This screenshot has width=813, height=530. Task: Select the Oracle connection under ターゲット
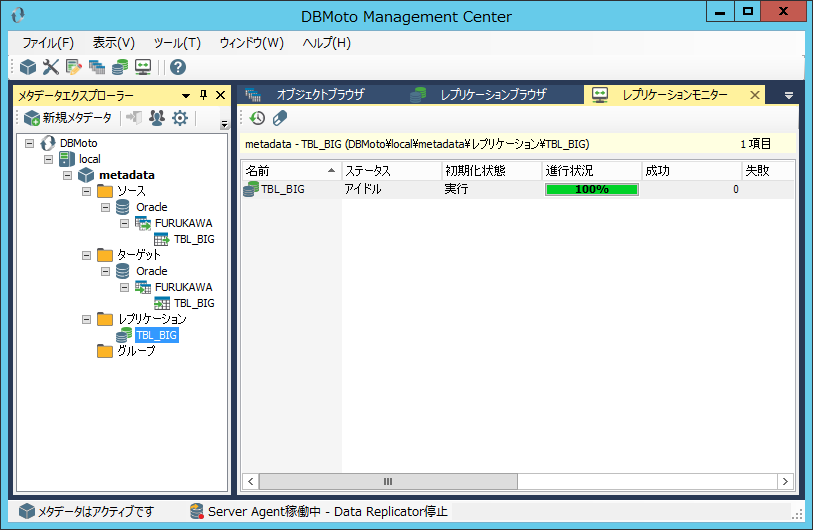click(x=151, y=271)
